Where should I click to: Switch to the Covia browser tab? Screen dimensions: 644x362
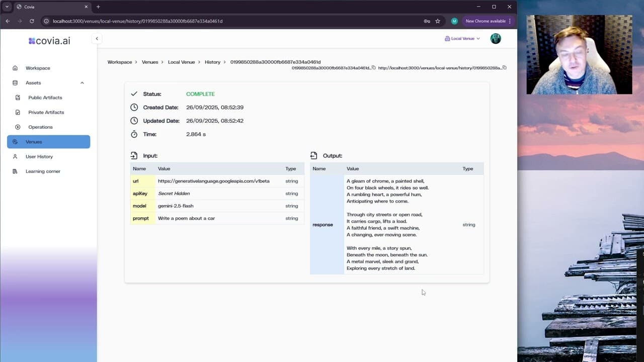pyautogui.click(x=52, y=7)
